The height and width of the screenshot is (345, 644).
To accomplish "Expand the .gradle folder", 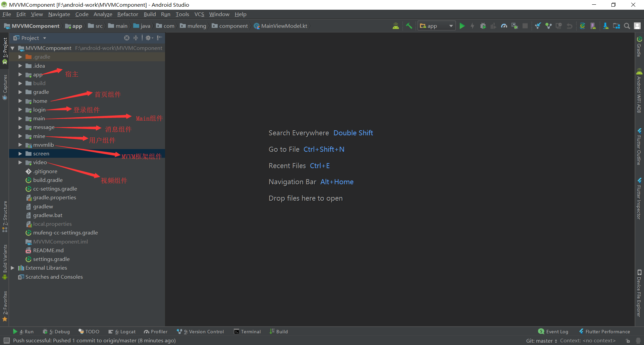I will tap(20, 57).
